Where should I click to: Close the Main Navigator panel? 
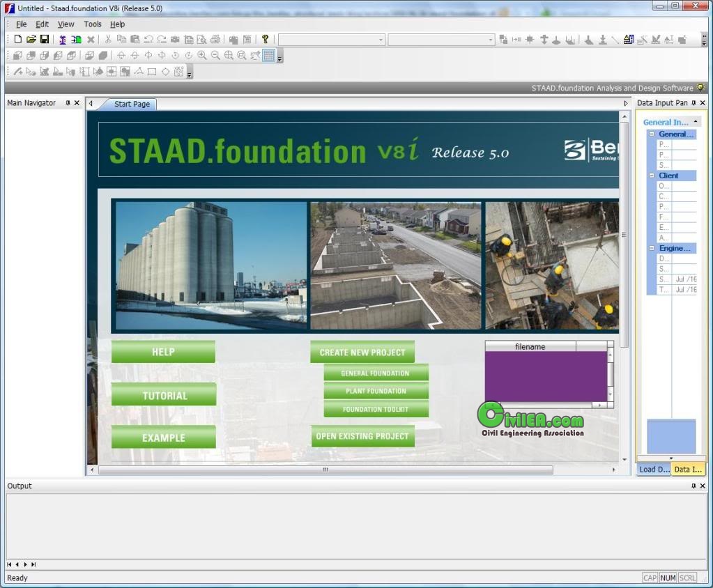tap(77, 103)
